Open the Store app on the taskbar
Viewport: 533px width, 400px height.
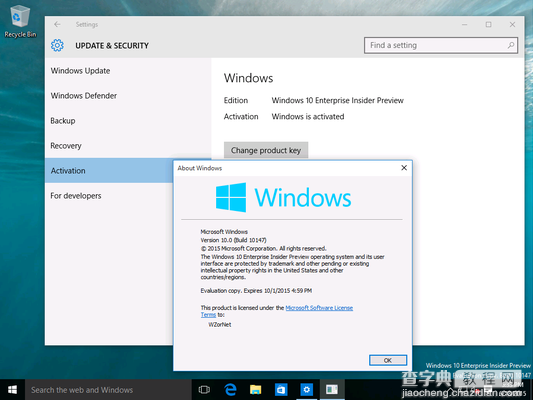(281, 390)
